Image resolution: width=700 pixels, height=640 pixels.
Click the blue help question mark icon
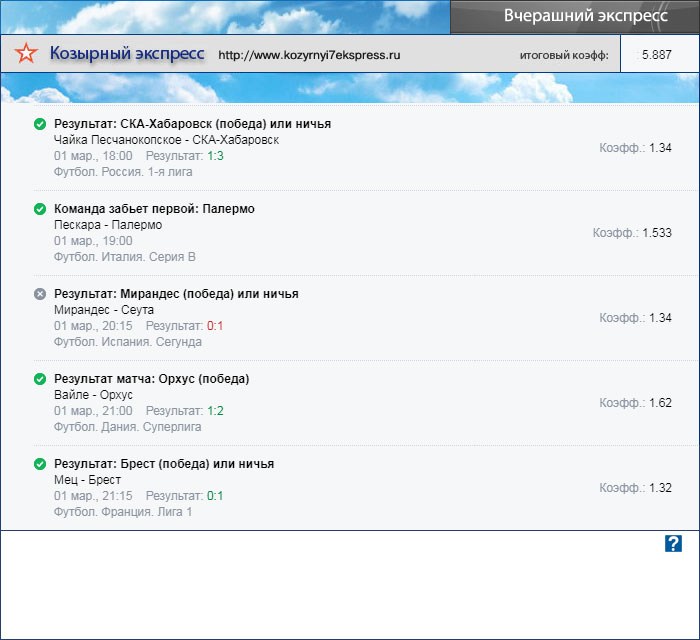point(673,543)
